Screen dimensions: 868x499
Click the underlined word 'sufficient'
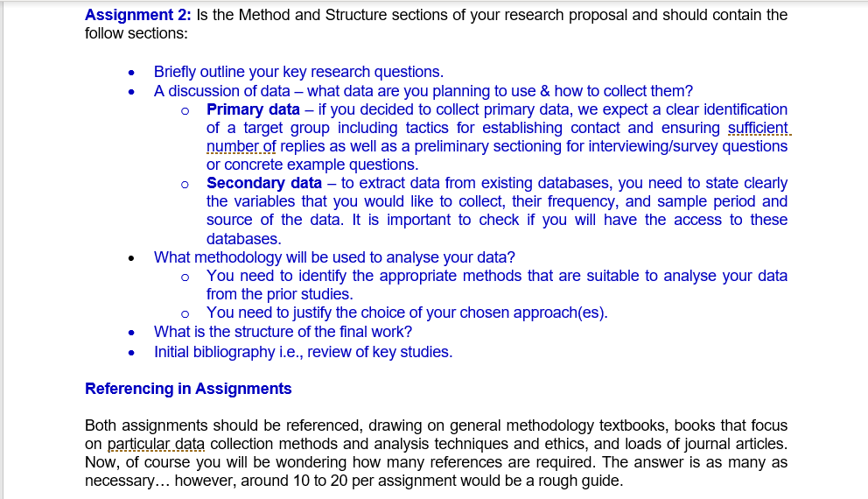(x=758, y=128)
